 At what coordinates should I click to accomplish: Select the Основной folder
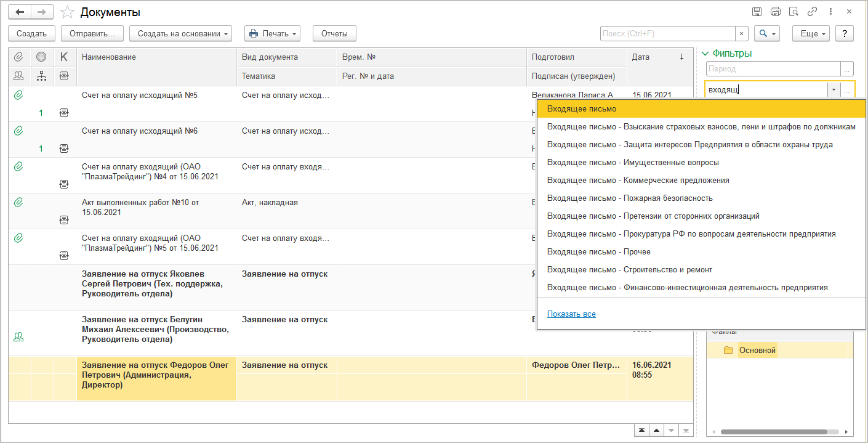pos(757,351)
